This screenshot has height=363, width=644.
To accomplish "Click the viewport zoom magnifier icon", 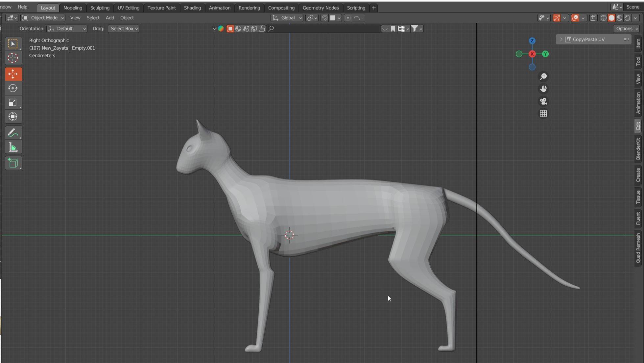I will (543, 76).
